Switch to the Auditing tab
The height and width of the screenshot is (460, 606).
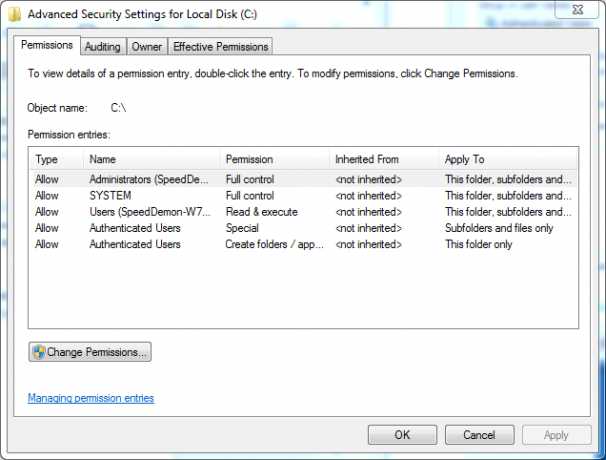coord(103,47)
